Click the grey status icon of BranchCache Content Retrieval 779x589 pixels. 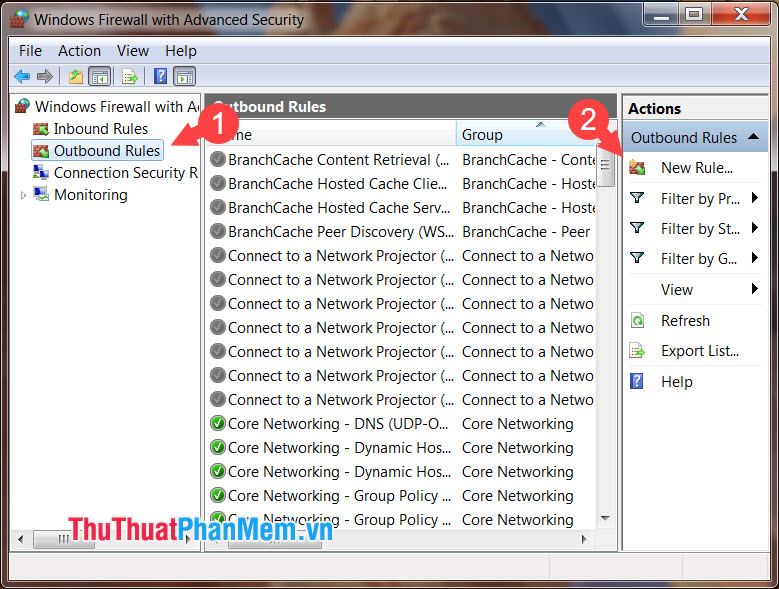click(218, 159)
